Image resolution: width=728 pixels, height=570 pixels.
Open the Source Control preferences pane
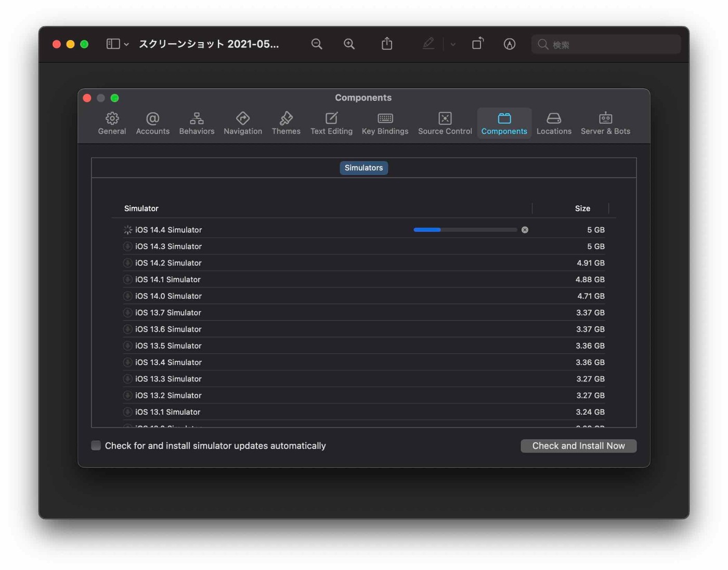tap(445, 124)
